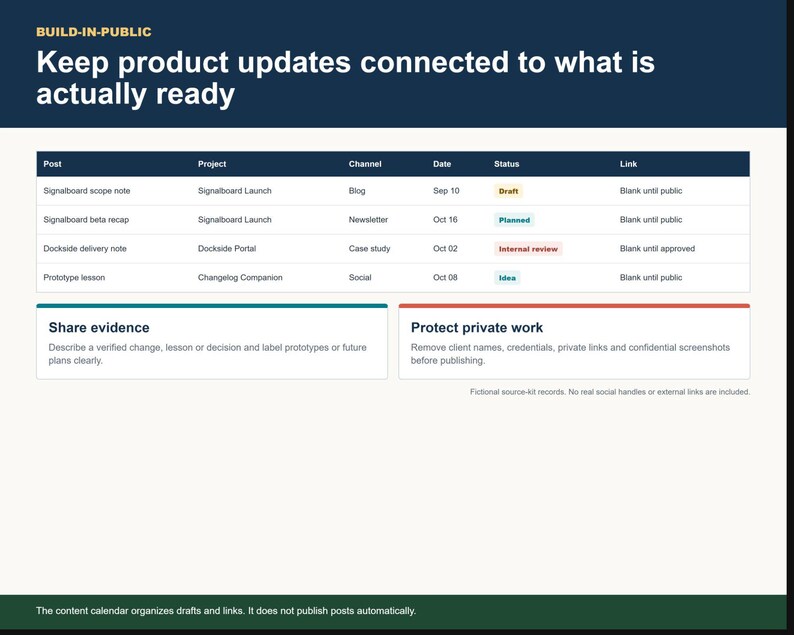Click the Case study channel cell
Screen dimensions: 794x635
click(x=369, y=249)
